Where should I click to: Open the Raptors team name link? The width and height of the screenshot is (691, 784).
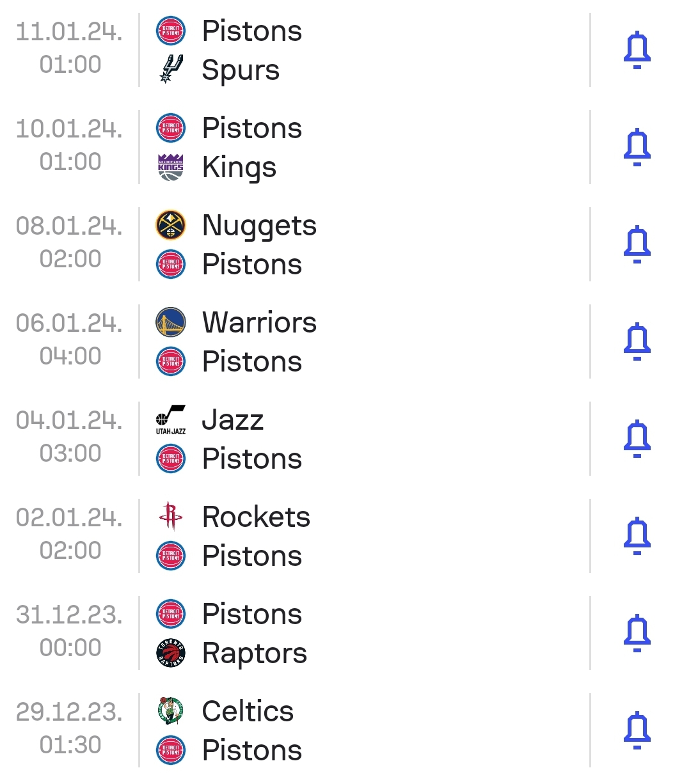(x=255, y=654)
